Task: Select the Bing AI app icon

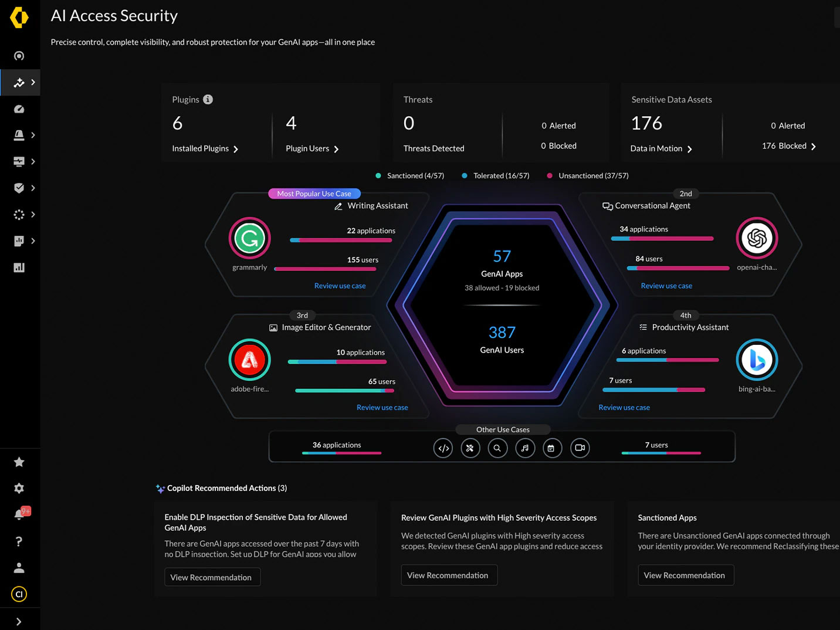Action: [x=757, y=360]
